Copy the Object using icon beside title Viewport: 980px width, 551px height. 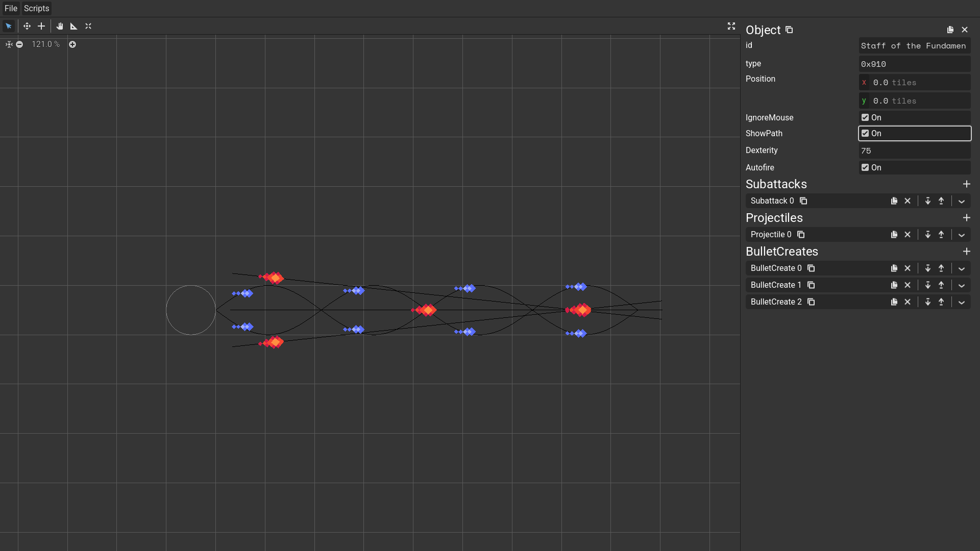[789, 30]
